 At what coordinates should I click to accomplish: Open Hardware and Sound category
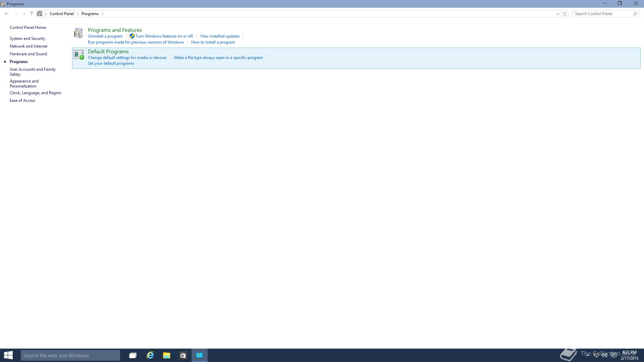(28, 54)
